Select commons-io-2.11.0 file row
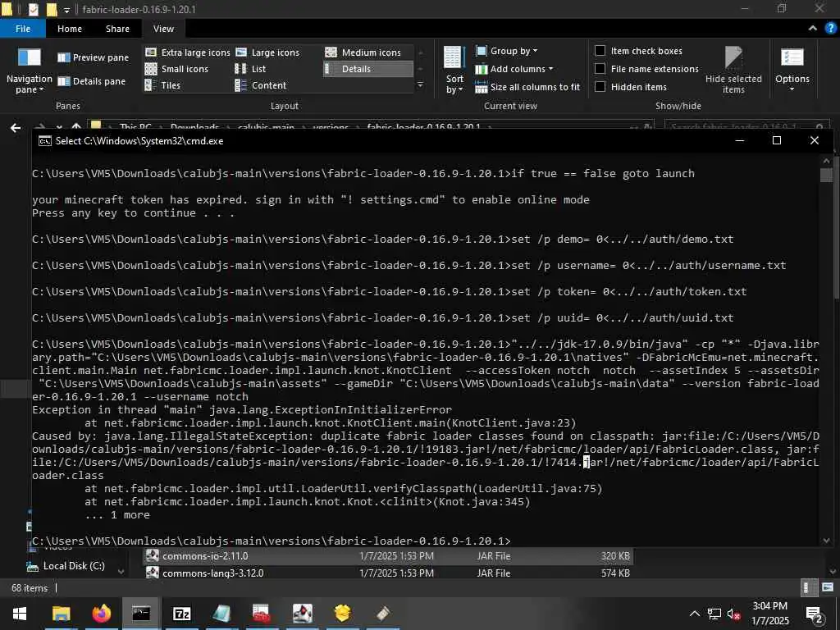The width and height of the screenshot is (840, 630). pos(388,556)
